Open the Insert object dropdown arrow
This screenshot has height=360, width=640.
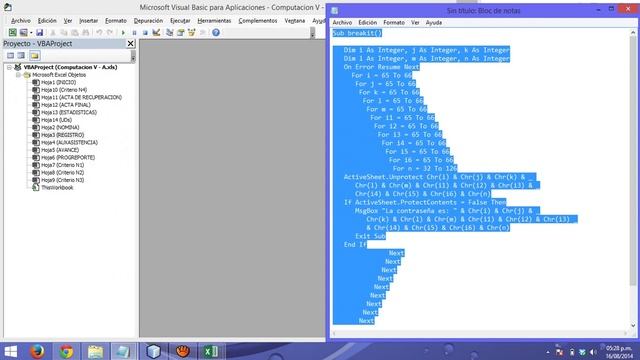click(x=31, y=32)
